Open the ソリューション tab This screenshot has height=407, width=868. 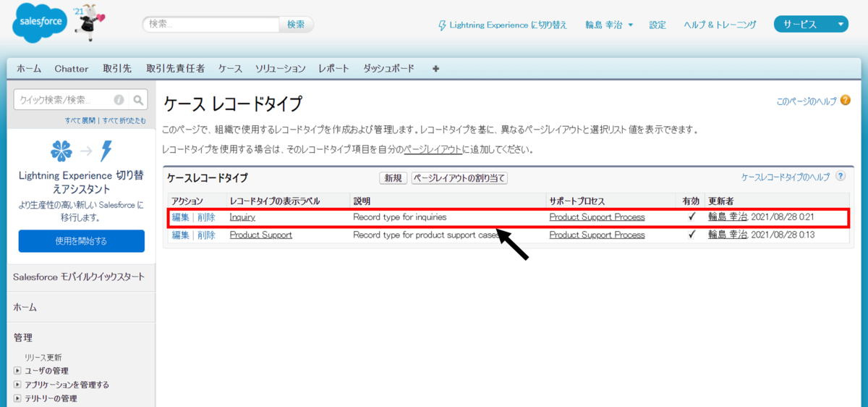point(280,69)
